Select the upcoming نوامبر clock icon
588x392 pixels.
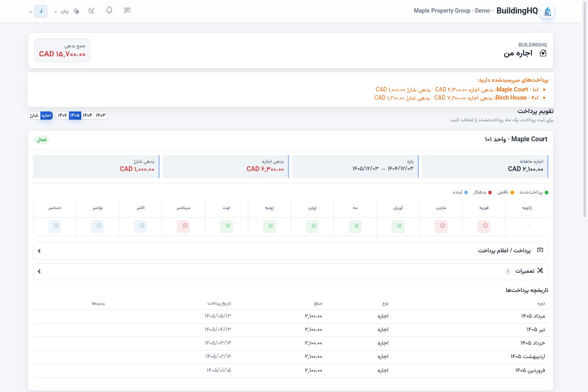[98, 226]
